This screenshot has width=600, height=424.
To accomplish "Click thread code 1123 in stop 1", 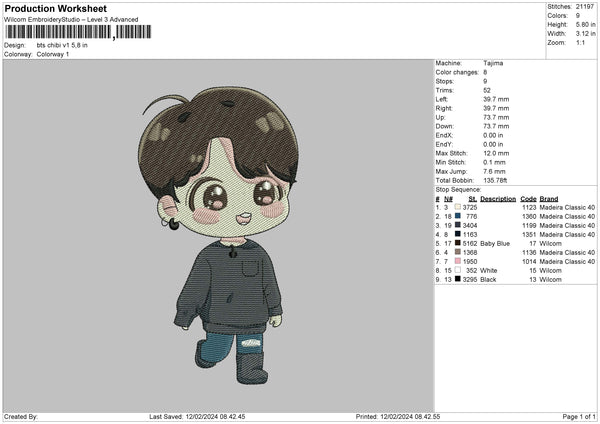I will pyautogui.click(x=529, y=207).
